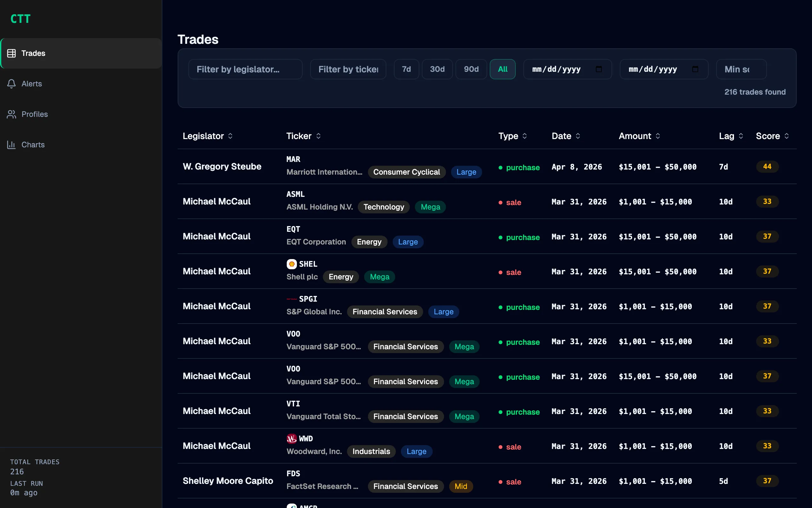Click the Profiles people icon
Screen dimensions: 812x508
(11, 114)
